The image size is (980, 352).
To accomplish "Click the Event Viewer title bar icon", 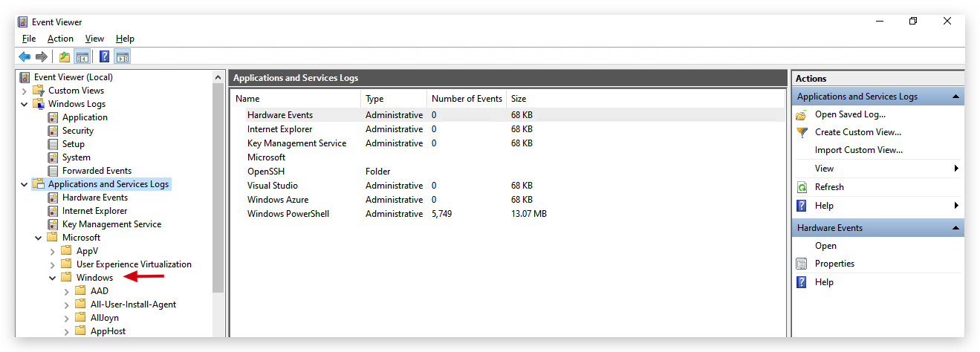I will pyautogui.click(x=23, y=22).
